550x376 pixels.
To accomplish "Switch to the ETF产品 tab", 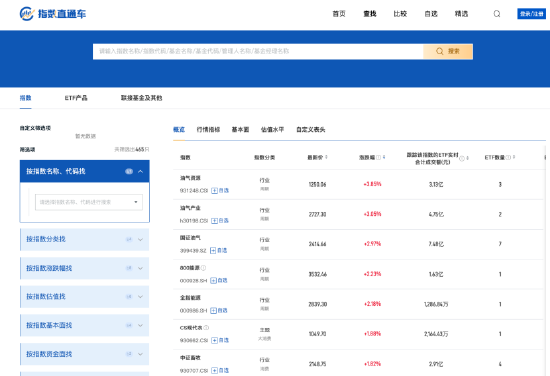I will 76,98.
